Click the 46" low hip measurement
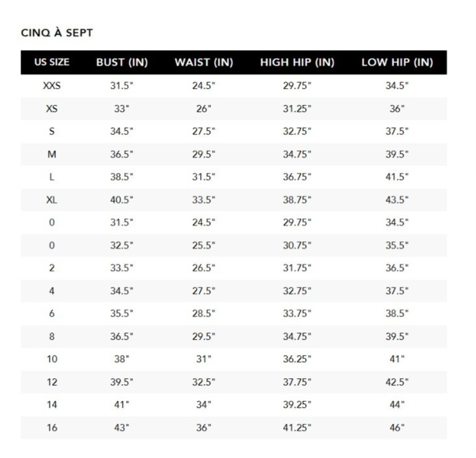This screenshot has width=476, height=458. 397,428
